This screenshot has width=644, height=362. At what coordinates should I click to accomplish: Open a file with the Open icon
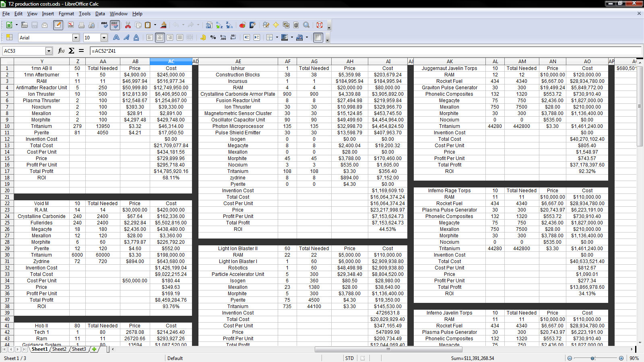click(x=25, y=25)
